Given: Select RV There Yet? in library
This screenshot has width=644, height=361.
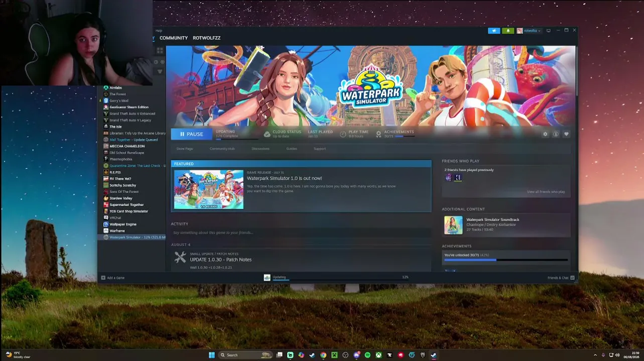Looking at the screenshot, I should pyautogui.click(x=132, y=178).
